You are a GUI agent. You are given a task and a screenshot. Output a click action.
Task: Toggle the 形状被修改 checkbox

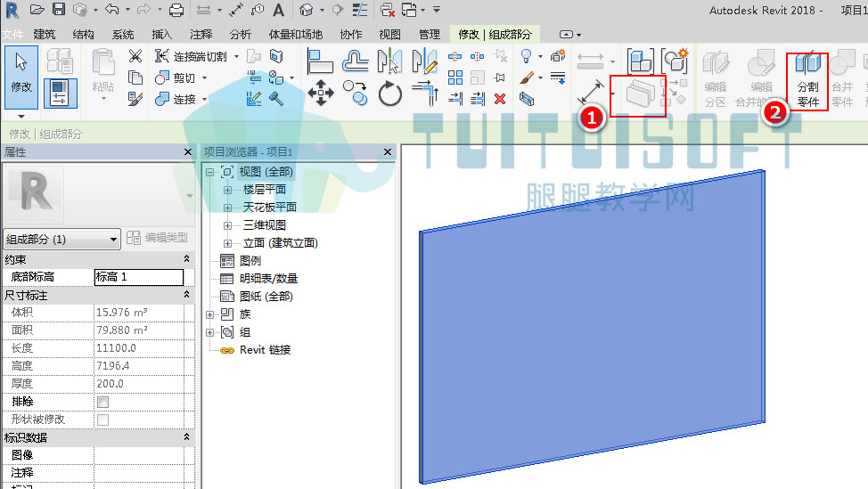tap(103, 420)
